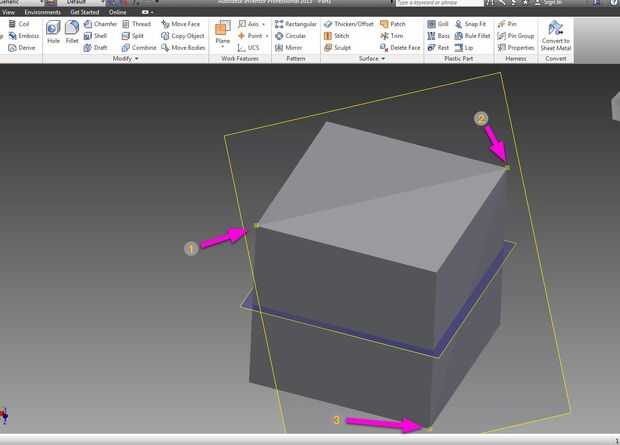Image resolution: width=620 pixels, height=445 pixels.
Task: Select the Thicken/Offset tool
Action: pyautogui.click(x=349, y=24)
